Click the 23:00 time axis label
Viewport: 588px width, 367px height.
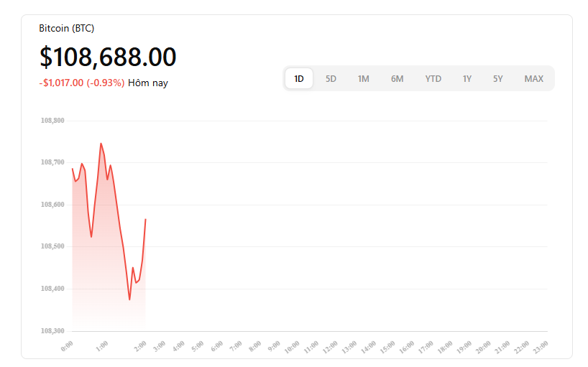[x=541, y=347]
